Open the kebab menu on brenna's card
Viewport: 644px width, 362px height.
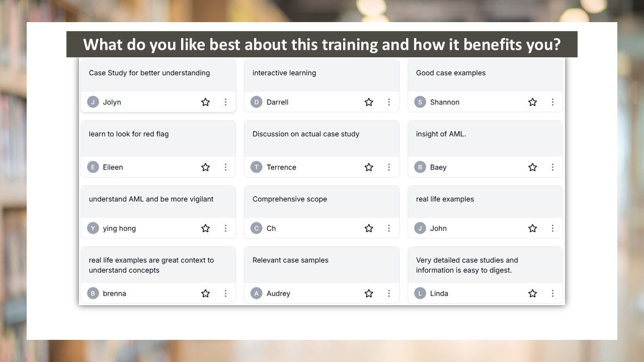point(225,294)
